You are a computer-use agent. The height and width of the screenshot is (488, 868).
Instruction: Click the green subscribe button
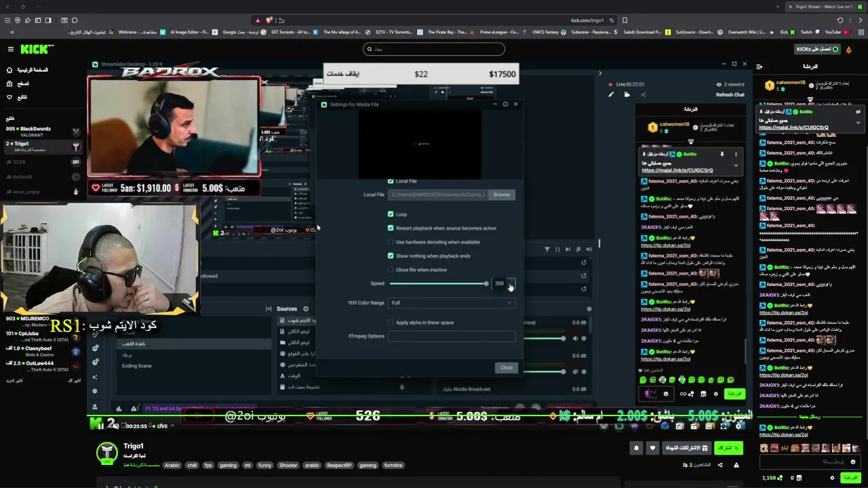click(x=728, y=448)
